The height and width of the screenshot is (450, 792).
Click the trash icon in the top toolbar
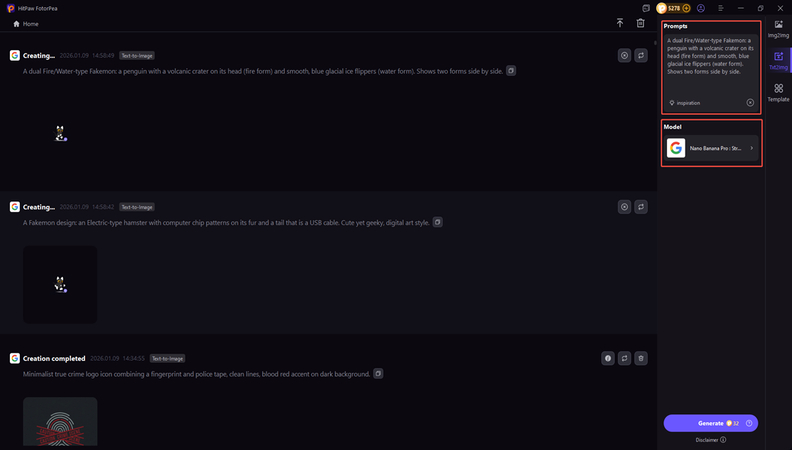641,23
